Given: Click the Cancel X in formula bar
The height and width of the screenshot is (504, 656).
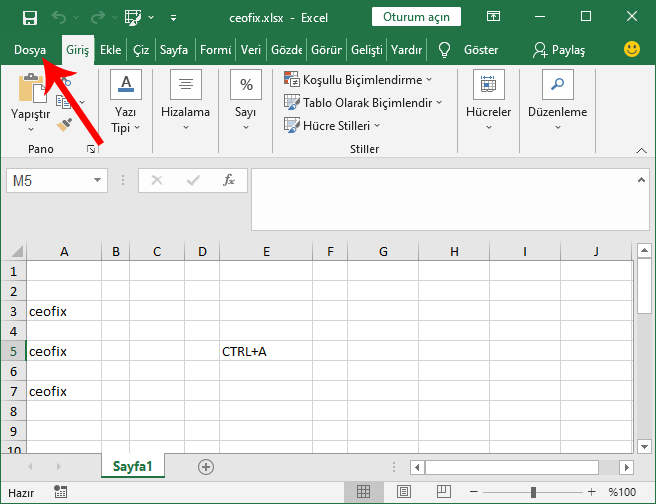Looking at the screenshot, I should (157, 180).
